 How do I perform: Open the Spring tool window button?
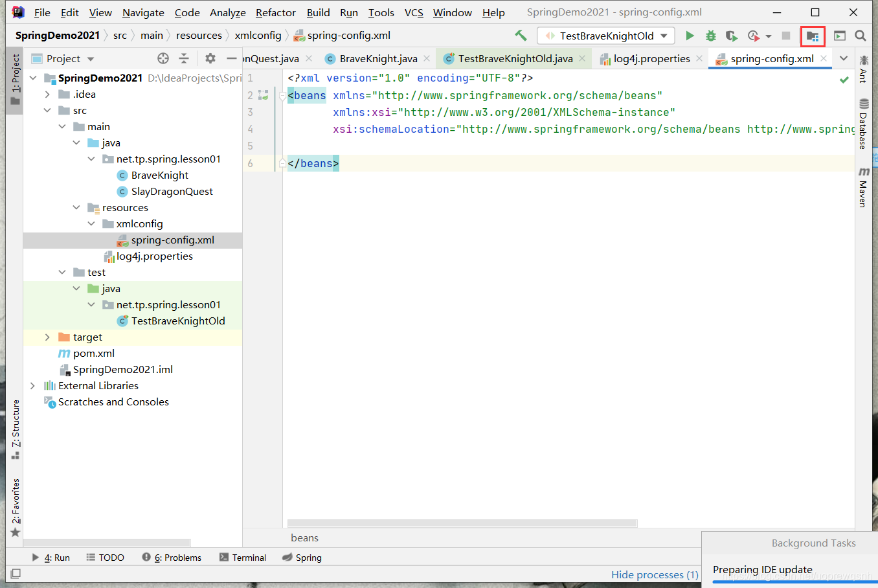[302, 558]
